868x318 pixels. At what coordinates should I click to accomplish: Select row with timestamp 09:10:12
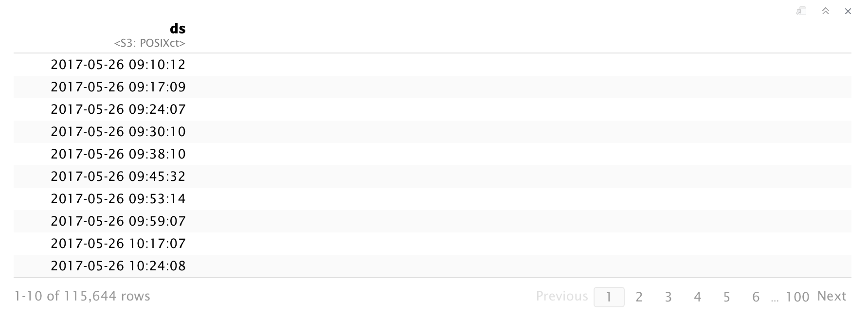click(118, 65)
